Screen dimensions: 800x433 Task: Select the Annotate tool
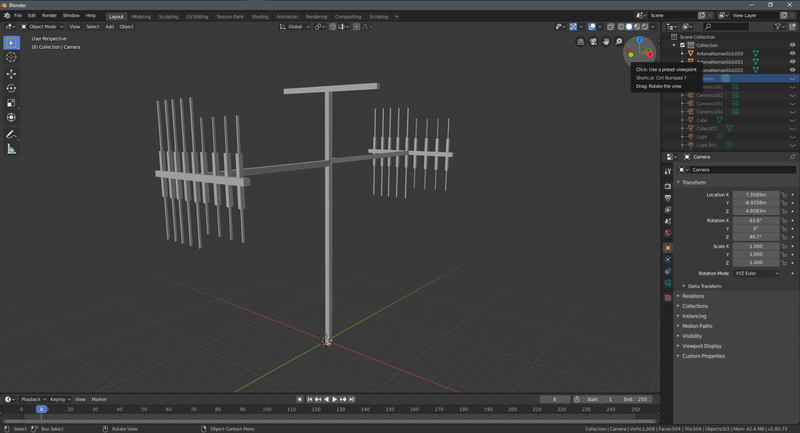(11, 133)
